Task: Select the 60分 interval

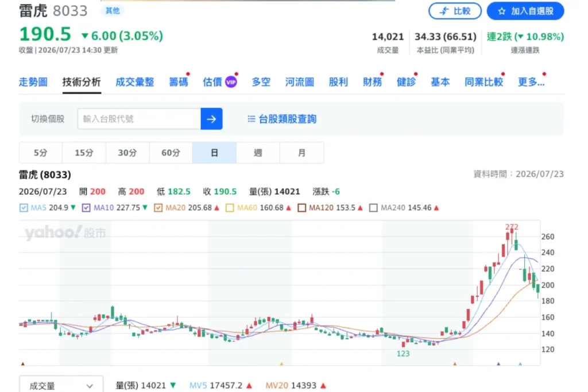Action: (x=171, y=153)
